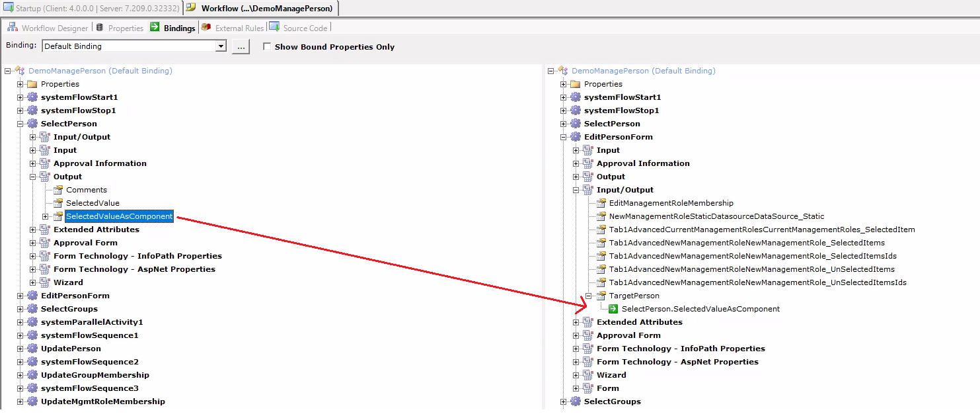Click the green bound arrow icon for SelectPerson.SelectedValueAsComponent
This screenshot has height=420, width=980.
pyautogui.click(x=613, y=309)
